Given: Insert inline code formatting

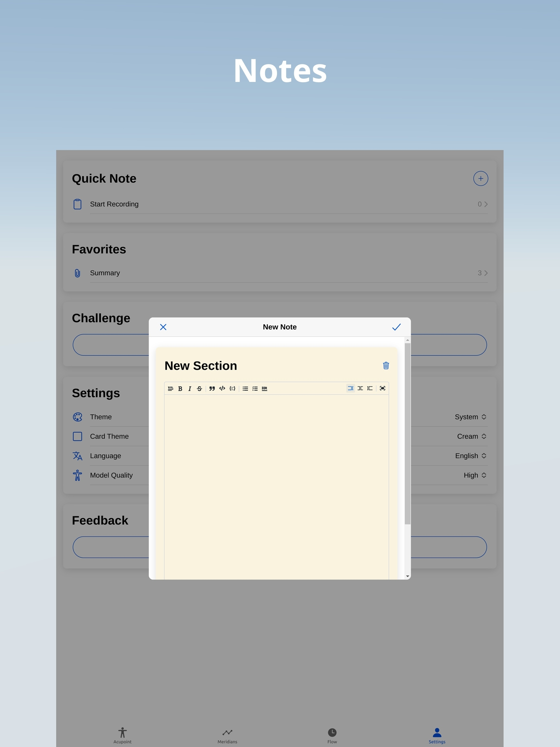Looking at the screenshot, I should click(x=222, y=388).
